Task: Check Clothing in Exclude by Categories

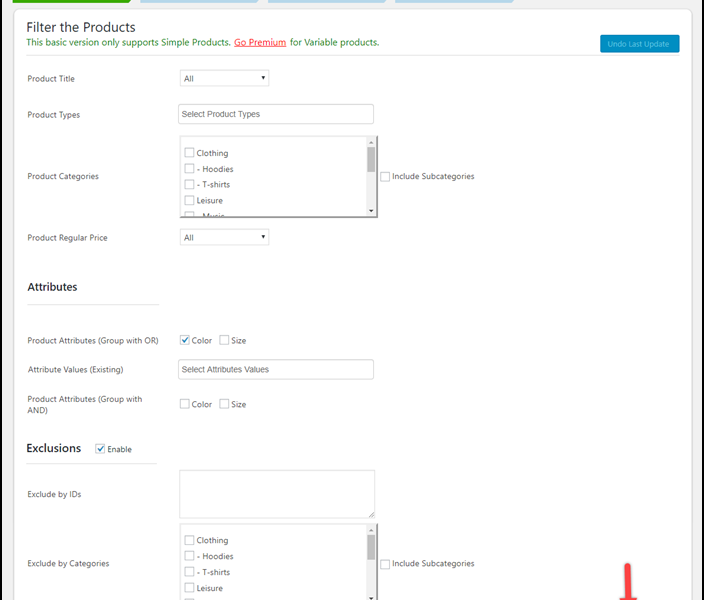Action: [x=190, y=540]
